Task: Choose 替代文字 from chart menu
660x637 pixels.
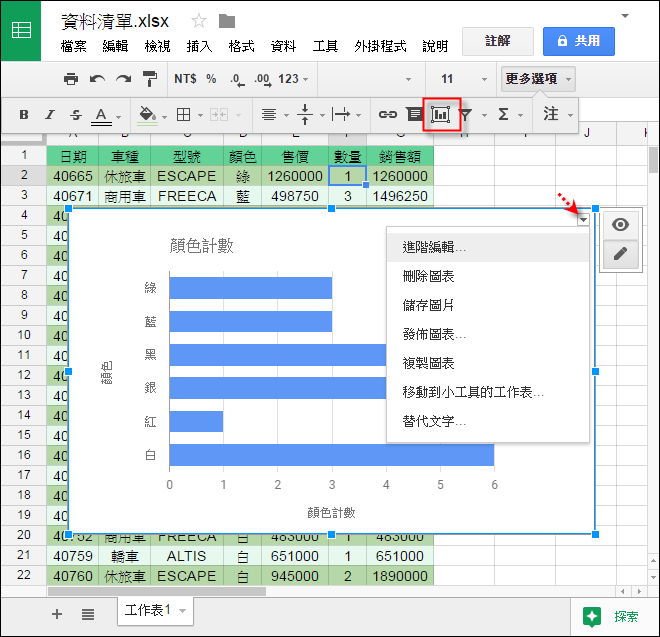Action: pos(487,421)
